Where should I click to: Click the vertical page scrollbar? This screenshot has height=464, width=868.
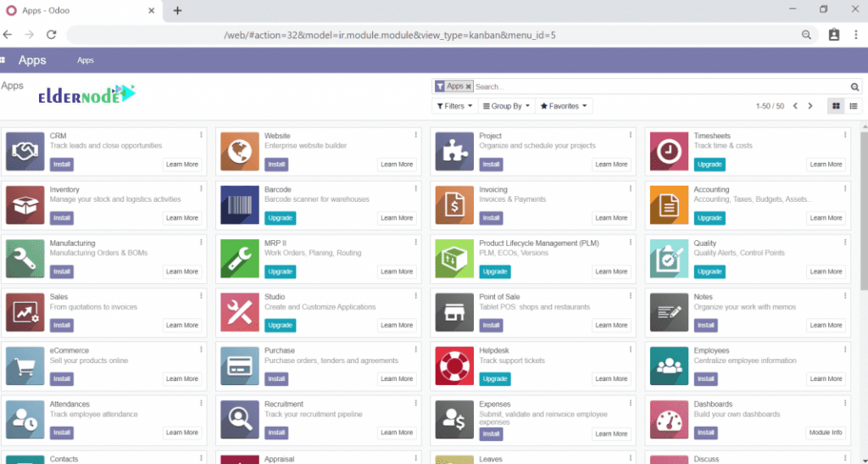[x=863, y=212]
